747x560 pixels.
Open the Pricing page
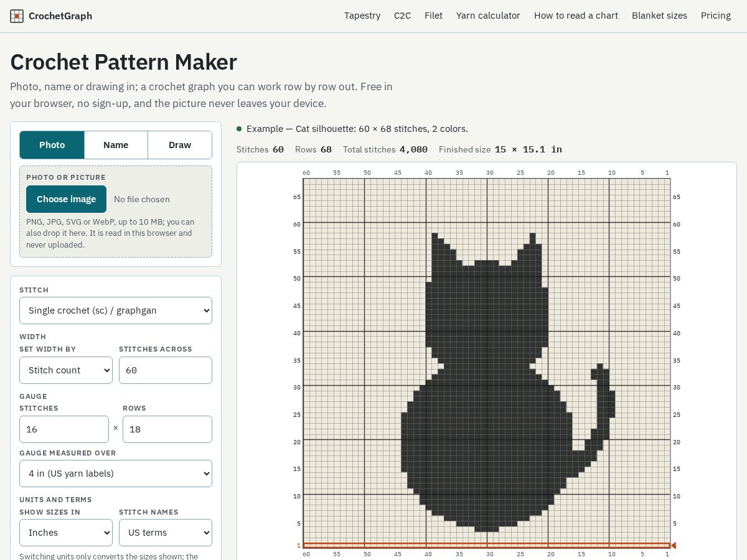click(x=716, y=16)
